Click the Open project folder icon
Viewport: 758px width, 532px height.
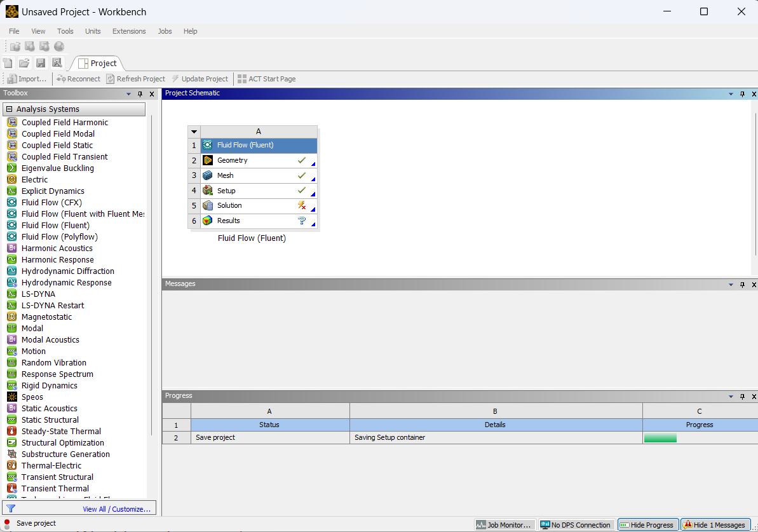tap(24, 63)
